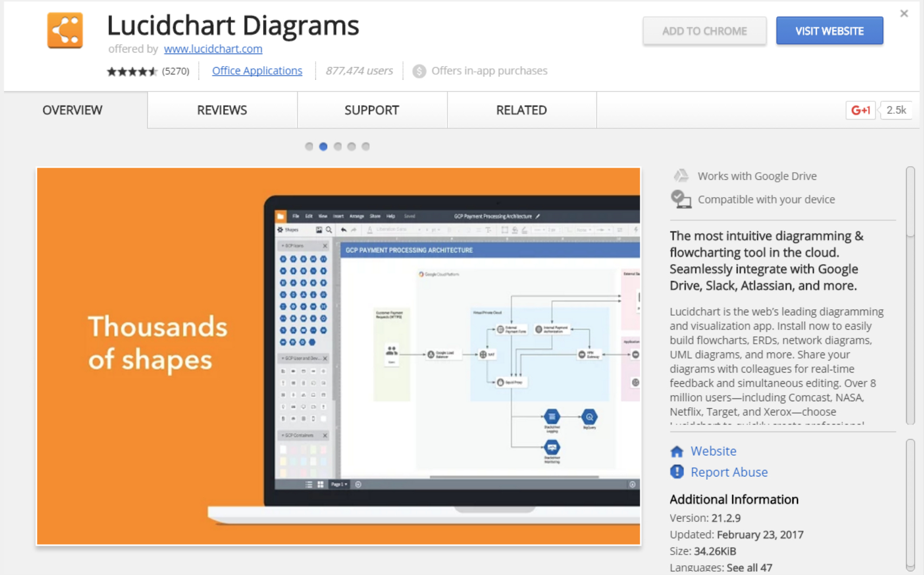Open the www.lucidchart.com link

point(213,49)
